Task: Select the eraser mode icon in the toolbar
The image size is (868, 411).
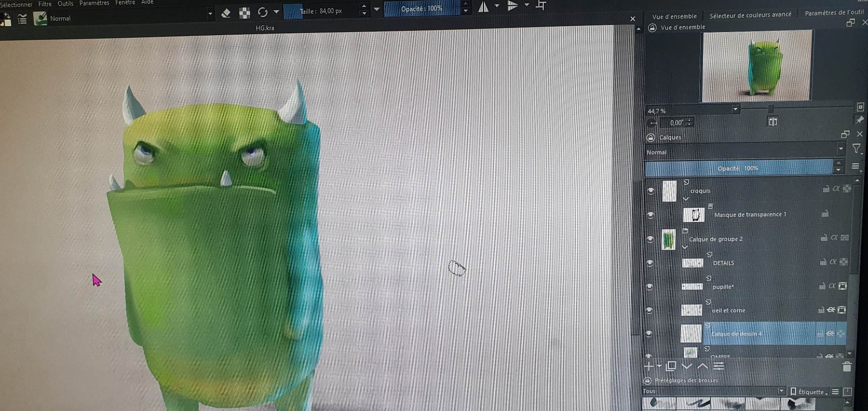Action: click(x=226, y=13)
